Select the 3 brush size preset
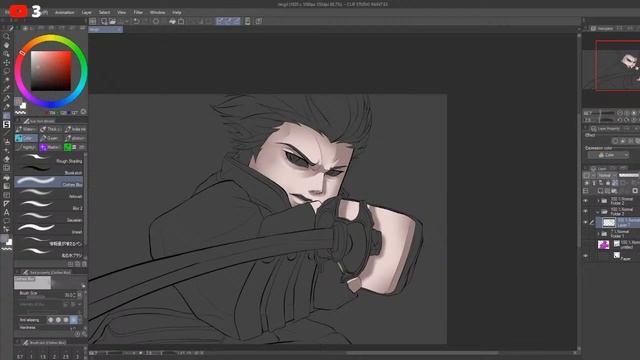Image resolution: width=640 pixels, height=360 pixels. pyautogui.click(x=77, y=356)
